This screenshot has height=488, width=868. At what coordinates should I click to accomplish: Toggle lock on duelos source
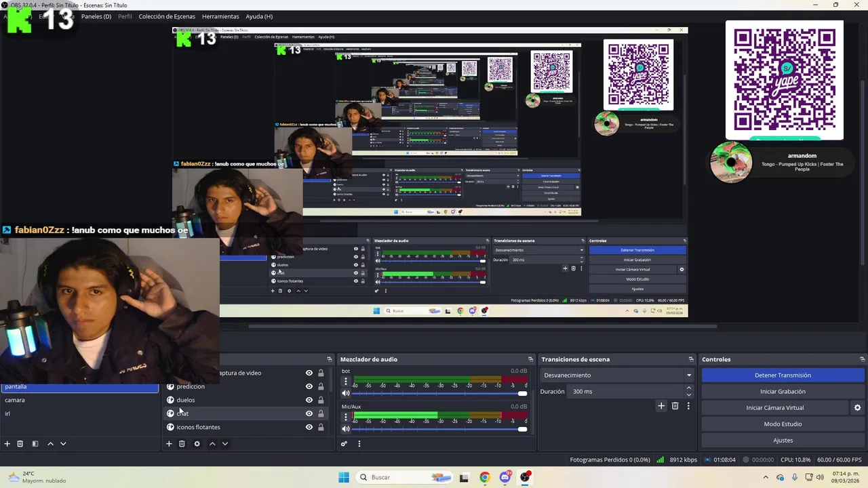point(321,400)
